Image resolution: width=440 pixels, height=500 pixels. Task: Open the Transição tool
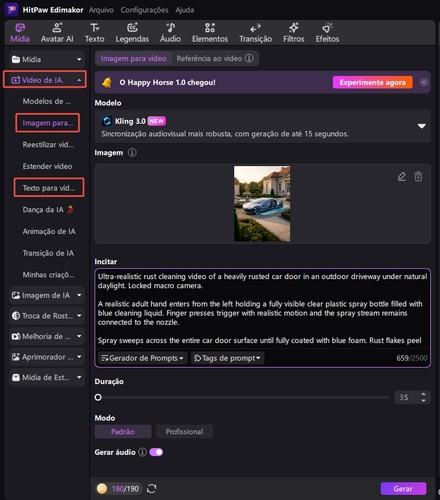[x=256, y=33]
